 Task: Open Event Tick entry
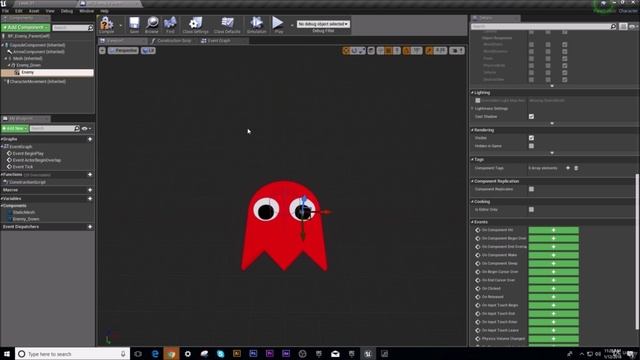(22, 167)
